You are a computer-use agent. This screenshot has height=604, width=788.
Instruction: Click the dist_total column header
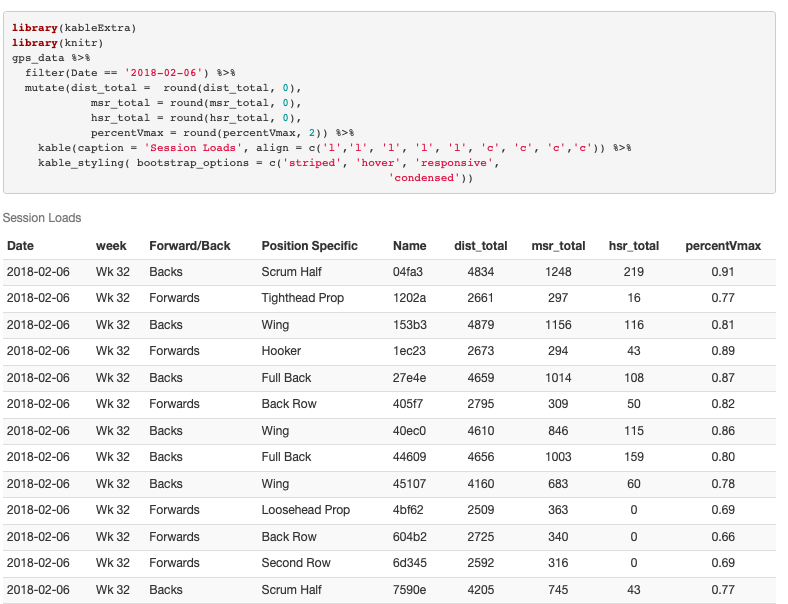click(480, 245)
